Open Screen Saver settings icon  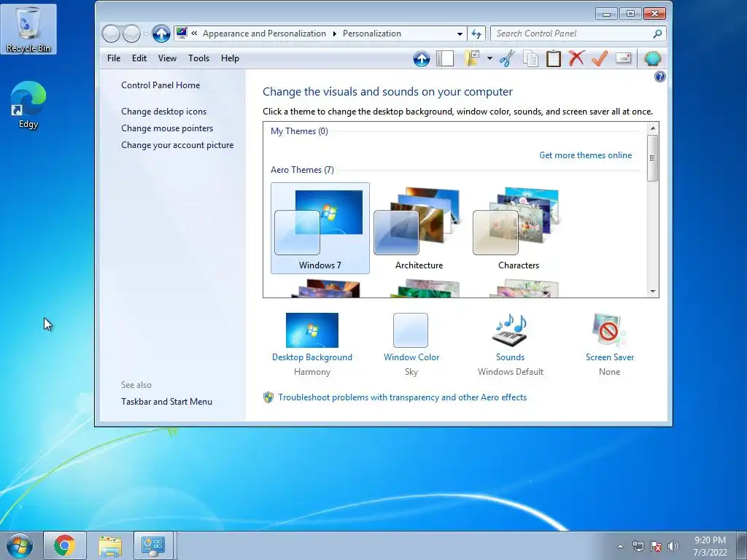click(609, 330)
